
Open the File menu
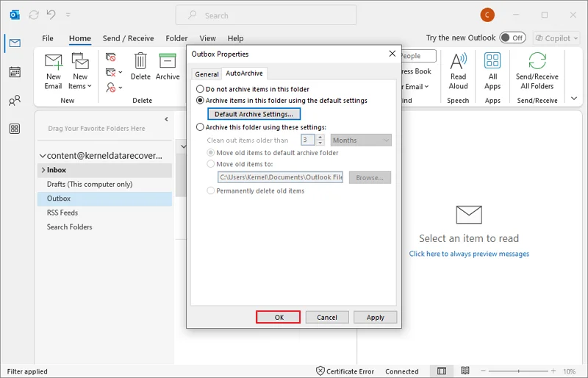[48, 38]
